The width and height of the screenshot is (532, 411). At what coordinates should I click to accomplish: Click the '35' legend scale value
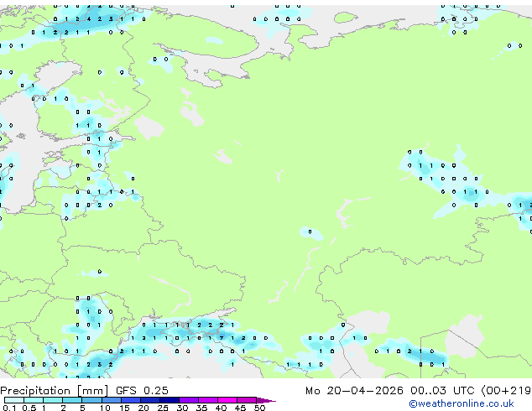(201, 408)
